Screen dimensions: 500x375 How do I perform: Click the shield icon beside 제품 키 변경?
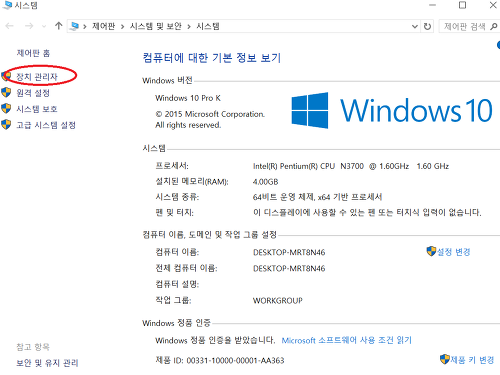[x=445, y=359]
